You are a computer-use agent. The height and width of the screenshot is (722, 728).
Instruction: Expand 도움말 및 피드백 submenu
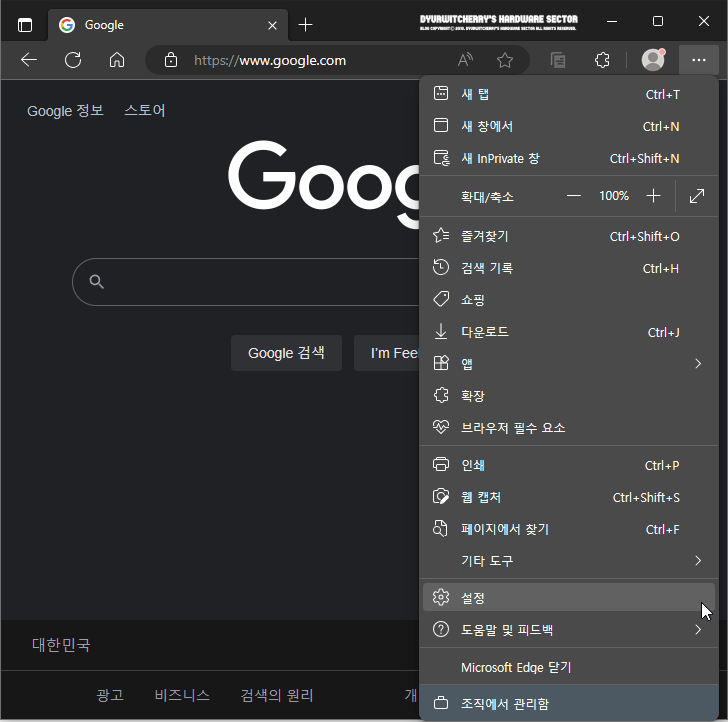(569, 630)
